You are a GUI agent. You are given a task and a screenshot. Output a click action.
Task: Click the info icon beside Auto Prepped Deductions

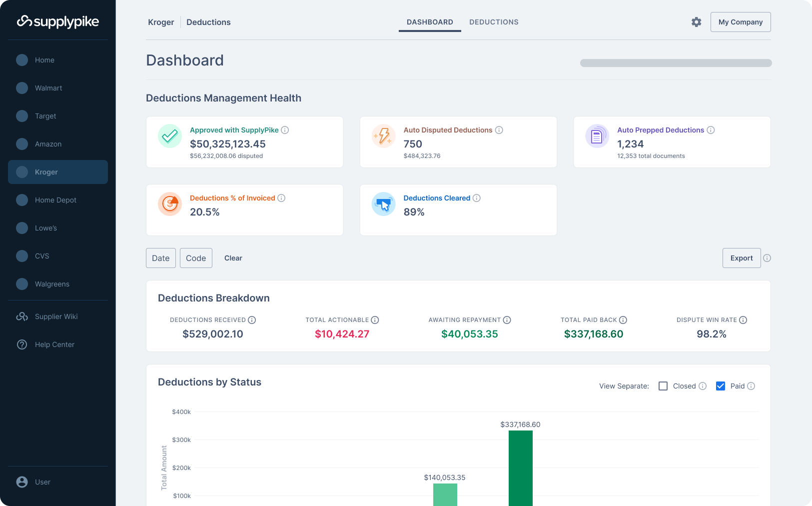[x=711, y=130]
